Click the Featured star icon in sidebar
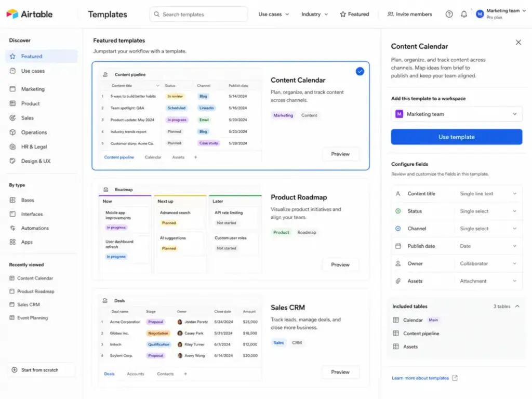This screenshot has width=532, height=399. tap(12, 56)
